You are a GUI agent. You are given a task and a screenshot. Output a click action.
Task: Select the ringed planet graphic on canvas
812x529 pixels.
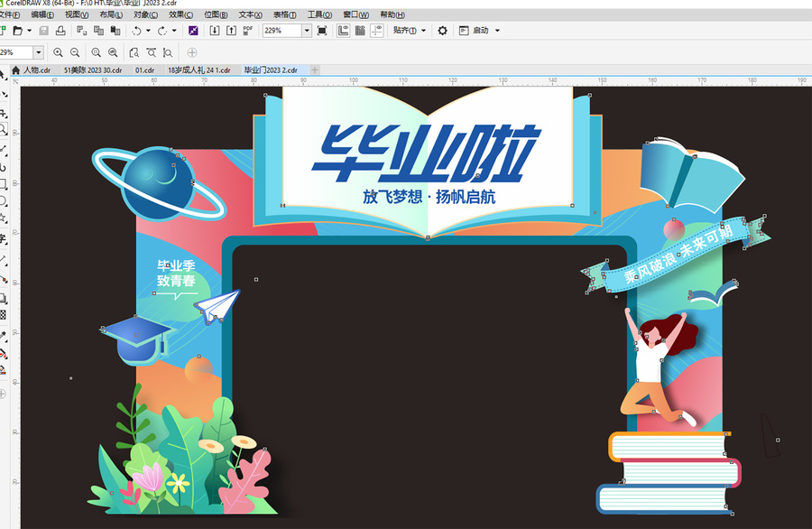pos(159,184)
